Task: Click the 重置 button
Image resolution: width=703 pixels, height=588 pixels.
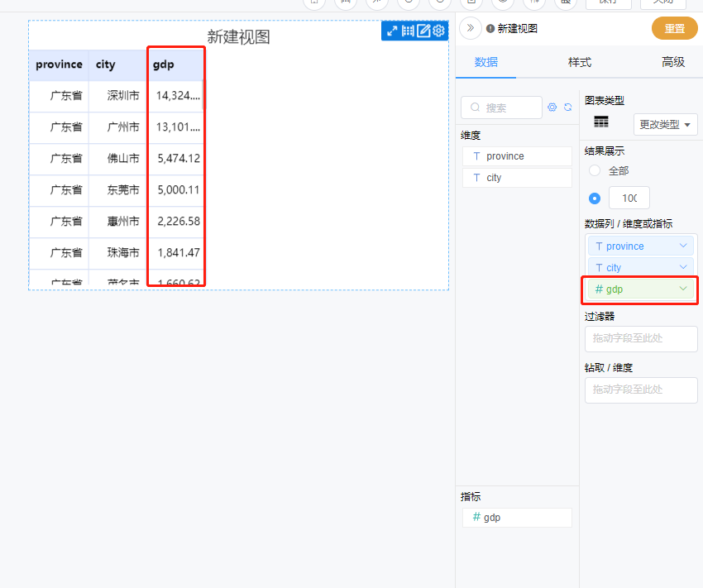Action: tap(674, 27)
